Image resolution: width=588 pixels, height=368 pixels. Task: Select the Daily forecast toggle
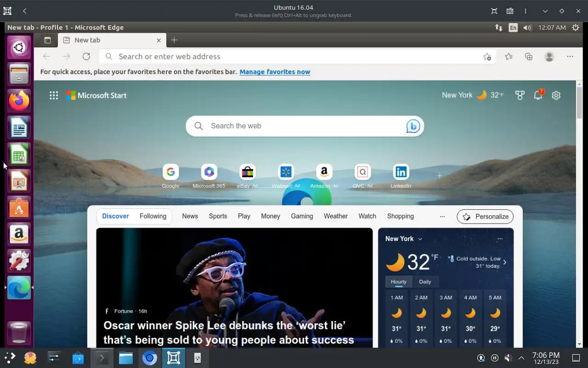pos(425,282)
